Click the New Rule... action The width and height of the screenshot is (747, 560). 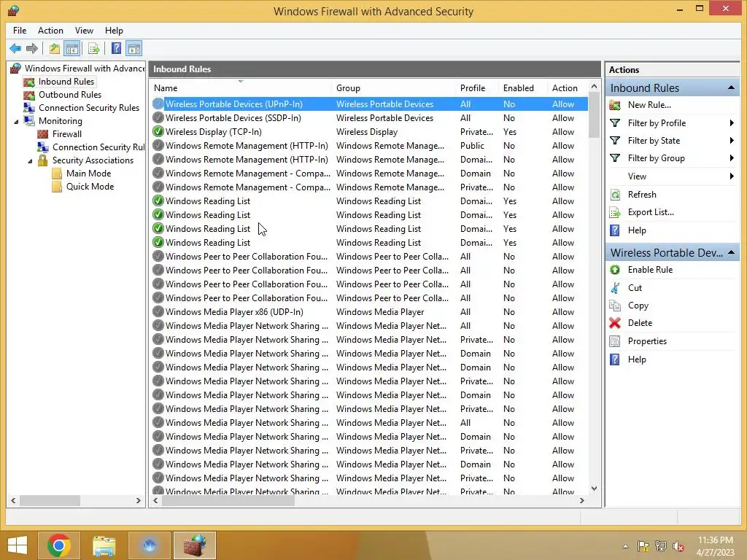coord(649,105)
